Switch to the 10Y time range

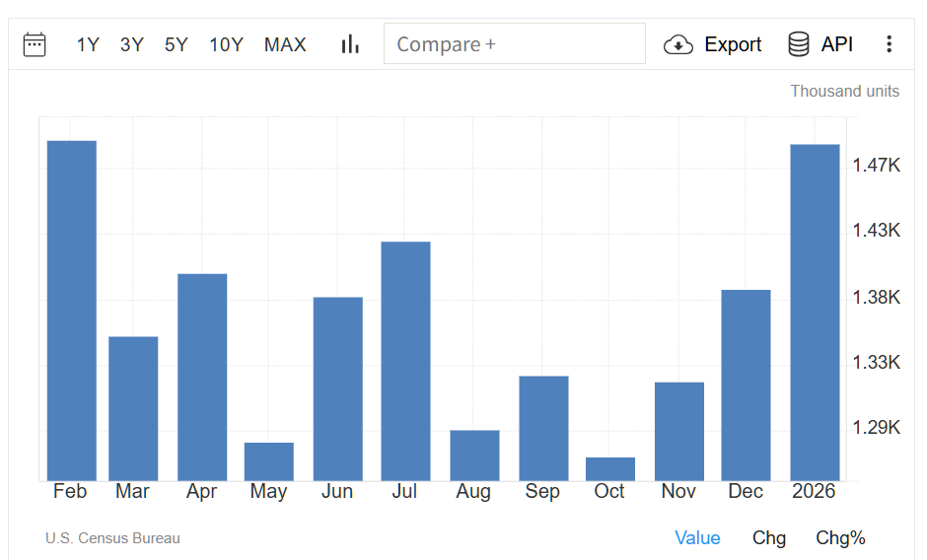click(x=226, y=44)
